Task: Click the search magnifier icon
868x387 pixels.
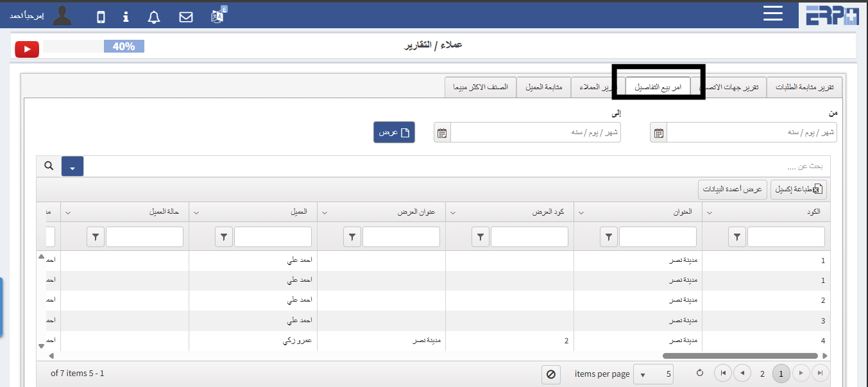Action: pos(49,166)
